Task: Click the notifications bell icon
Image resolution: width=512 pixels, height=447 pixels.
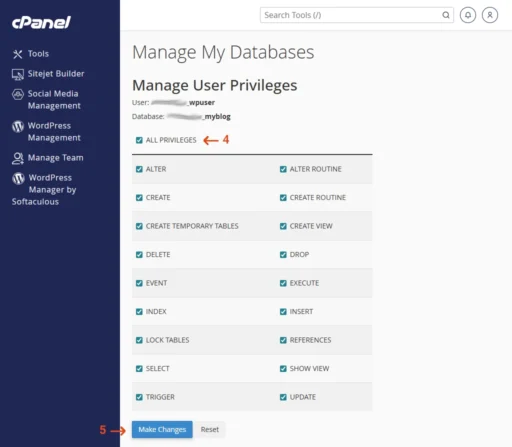Action: (x=468, y=15)
